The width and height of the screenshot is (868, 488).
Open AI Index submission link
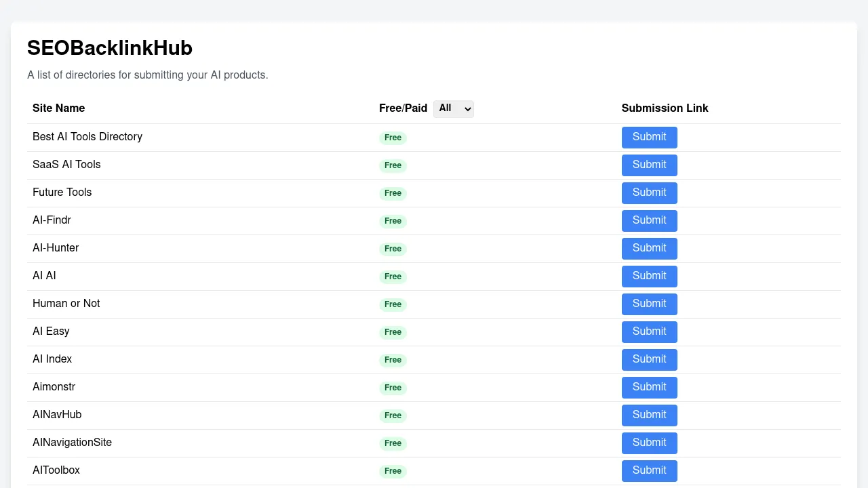(649, 359)
